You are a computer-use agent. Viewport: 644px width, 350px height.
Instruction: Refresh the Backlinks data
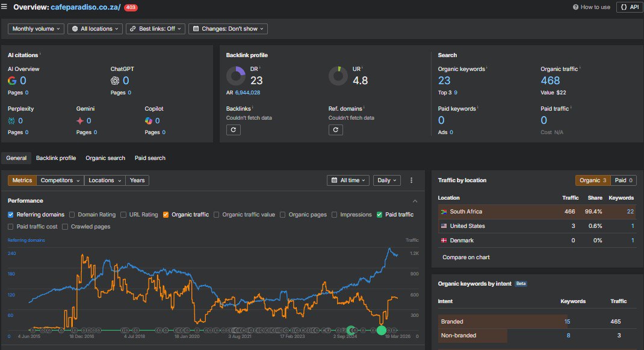(234, 130)
